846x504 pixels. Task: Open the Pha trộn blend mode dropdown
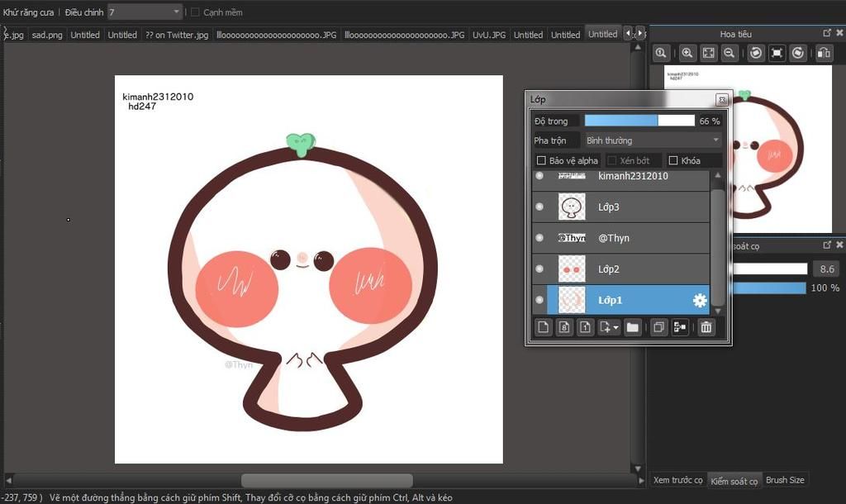653,140
